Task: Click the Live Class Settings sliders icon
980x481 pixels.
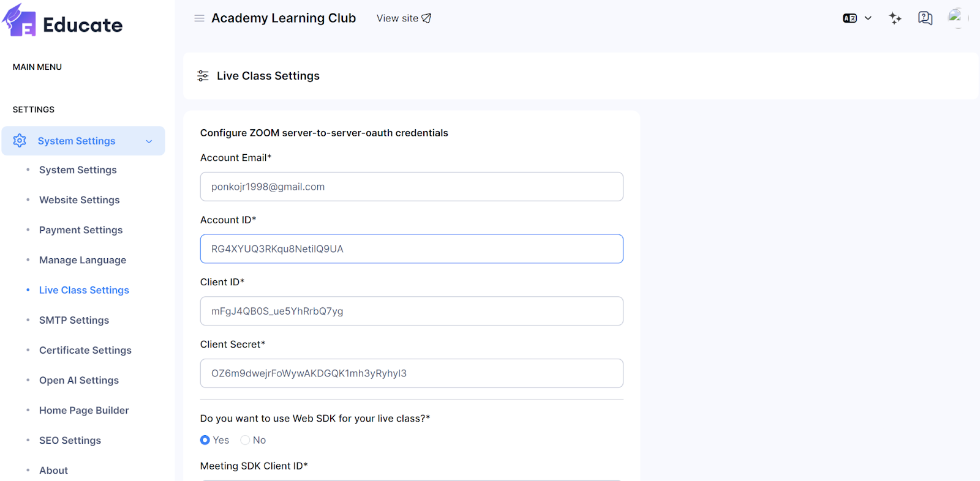Action: pyautogui.click(x=203, y=76)
